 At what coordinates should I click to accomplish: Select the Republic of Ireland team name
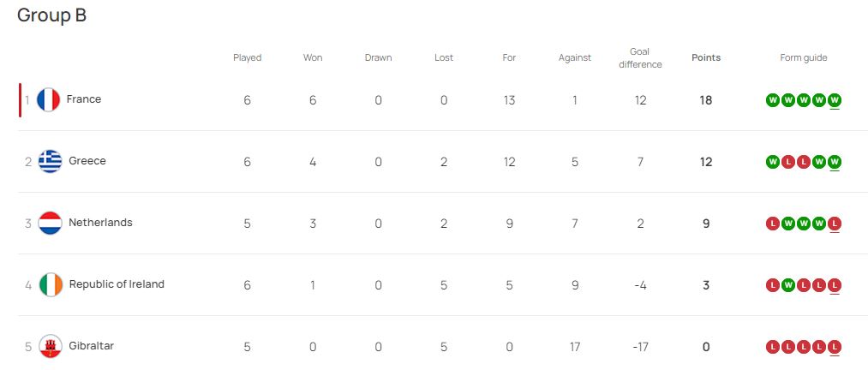pyautogui.click(x=117, y=284)
